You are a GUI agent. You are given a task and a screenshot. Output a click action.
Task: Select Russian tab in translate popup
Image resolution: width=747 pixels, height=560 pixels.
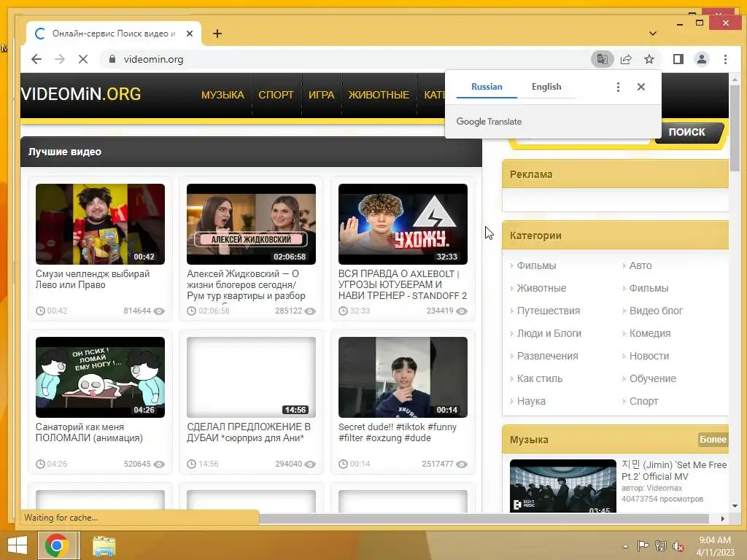click(487, 87)
